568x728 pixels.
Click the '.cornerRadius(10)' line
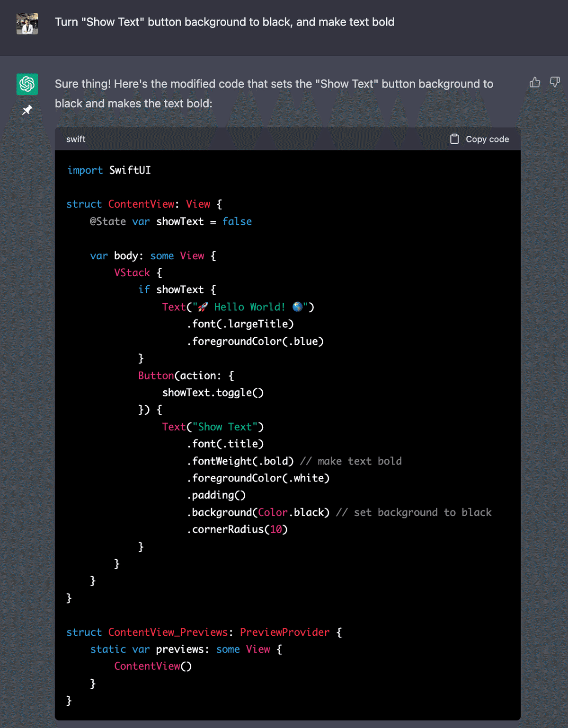click(237, 529)
